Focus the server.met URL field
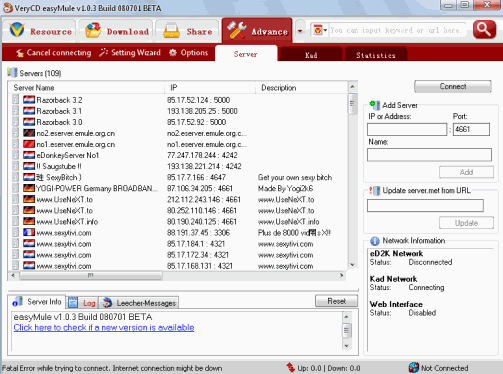The width and height of the screenshot is (503, 374). coord(425,205)
